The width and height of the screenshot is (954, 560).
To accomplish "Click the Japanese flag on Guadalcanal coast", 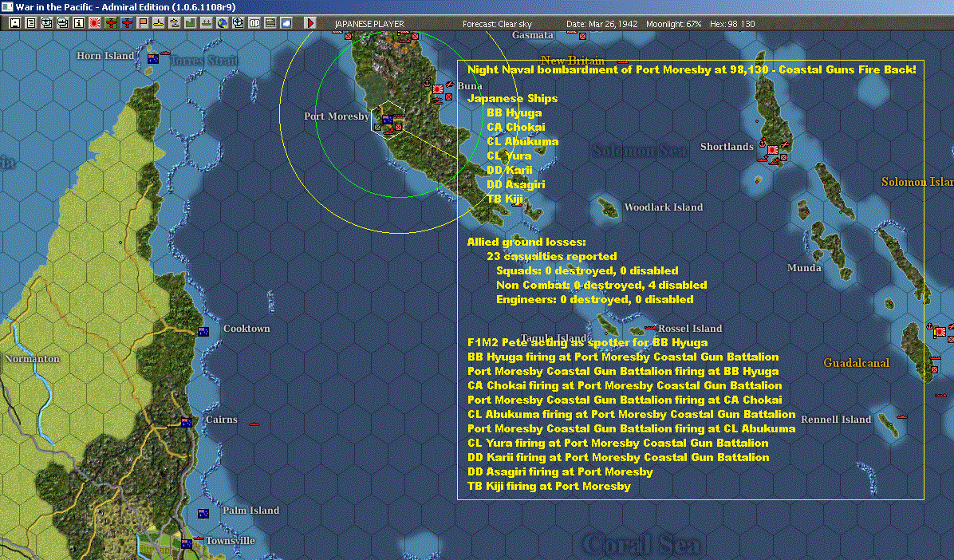I will pos(940,333).
